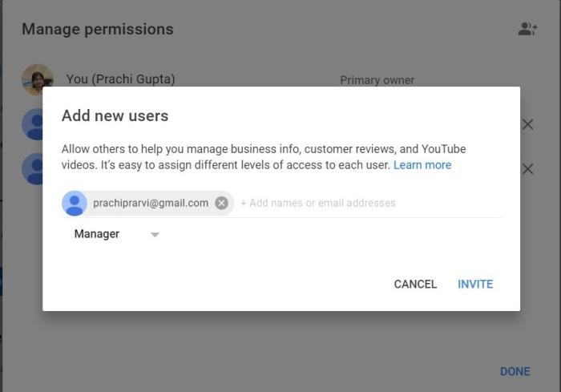Click DONE in Manage permissions
This screenshot has width=561, height=392.
click(515, 371)
